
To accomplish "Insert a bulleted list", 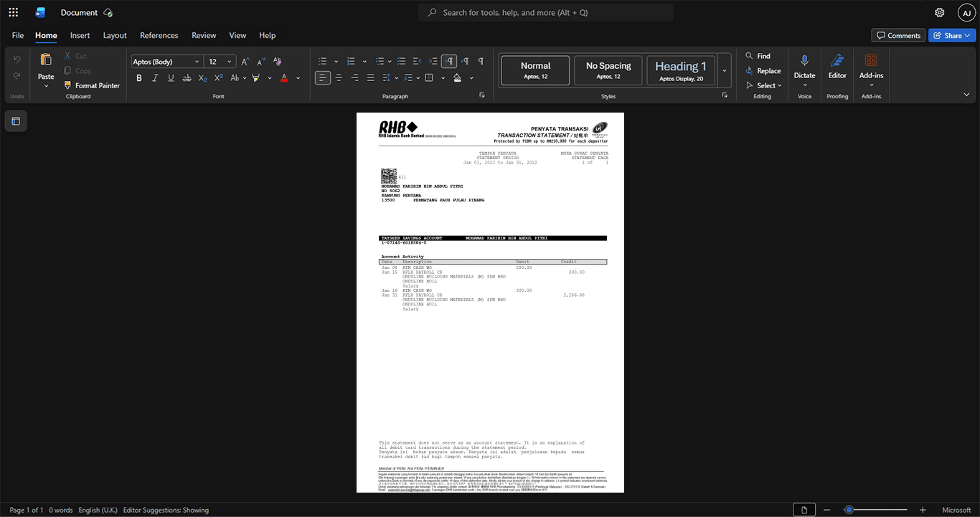I will pyautogui.click(x=323, y=62).
